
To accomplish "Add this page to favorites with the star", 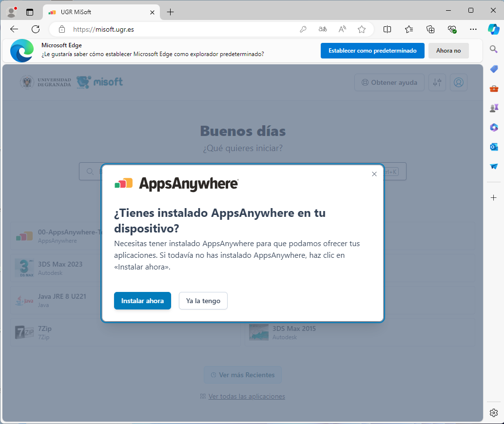I will point(362,29).
